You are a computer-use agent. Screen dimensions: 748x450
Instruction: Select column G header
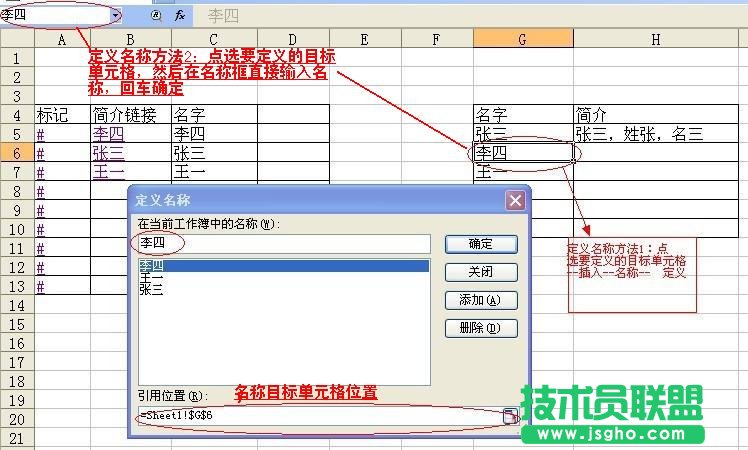click(x=523, y=39)
